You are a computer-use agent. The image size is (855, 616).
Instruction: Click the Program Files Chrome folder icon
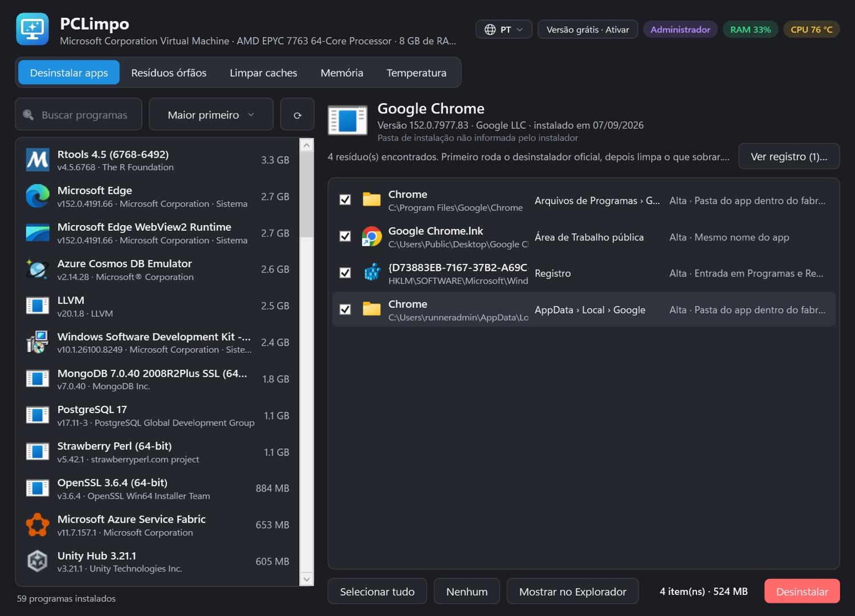[372, 200]
